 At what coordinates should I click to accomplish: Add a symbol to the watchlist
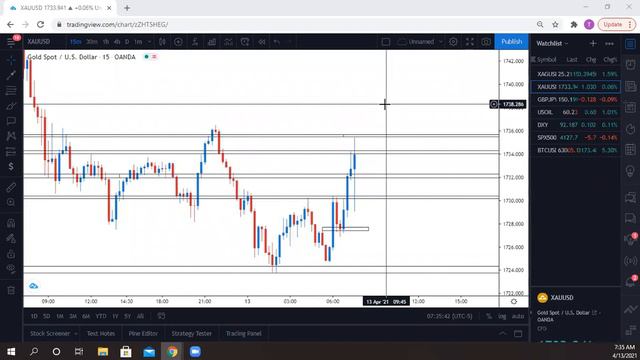tap(593, 43)
